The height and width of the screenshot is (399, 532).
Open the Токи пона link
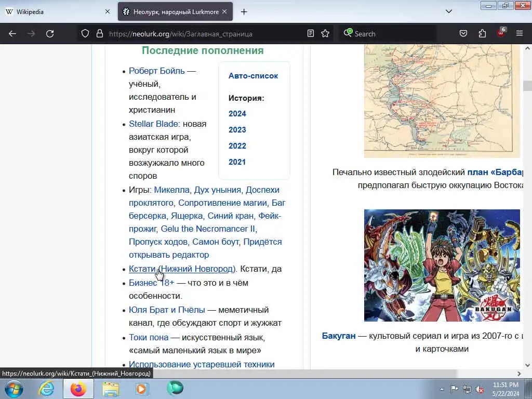tap(149, 338)
